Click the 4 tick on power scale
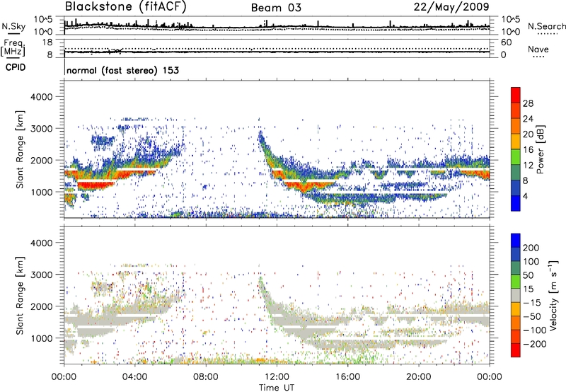The width and height of the screenshot is (566, 392). tap(525, 196)
